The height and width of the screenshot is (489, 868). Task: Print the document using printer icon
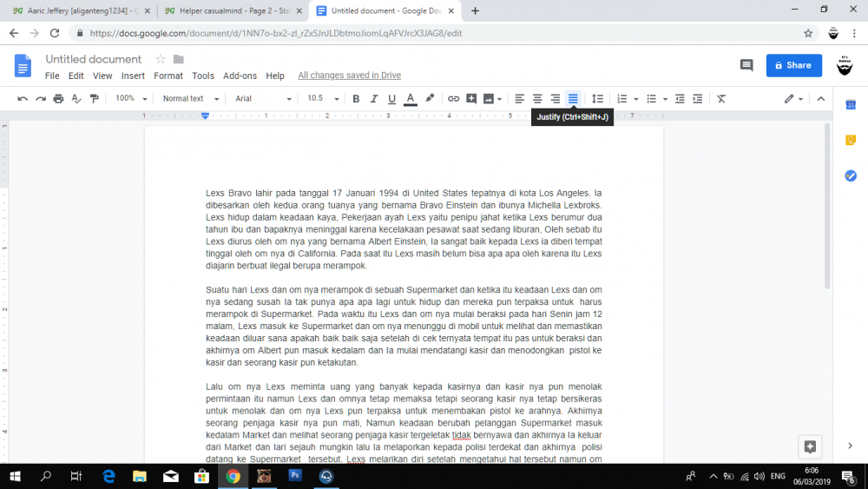(58, 98)
